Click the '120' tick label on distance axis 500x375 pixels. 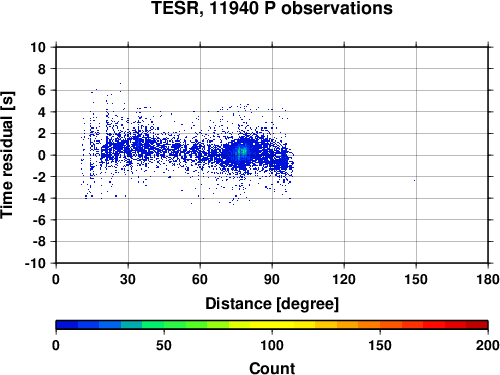click(x=344, y=279)
